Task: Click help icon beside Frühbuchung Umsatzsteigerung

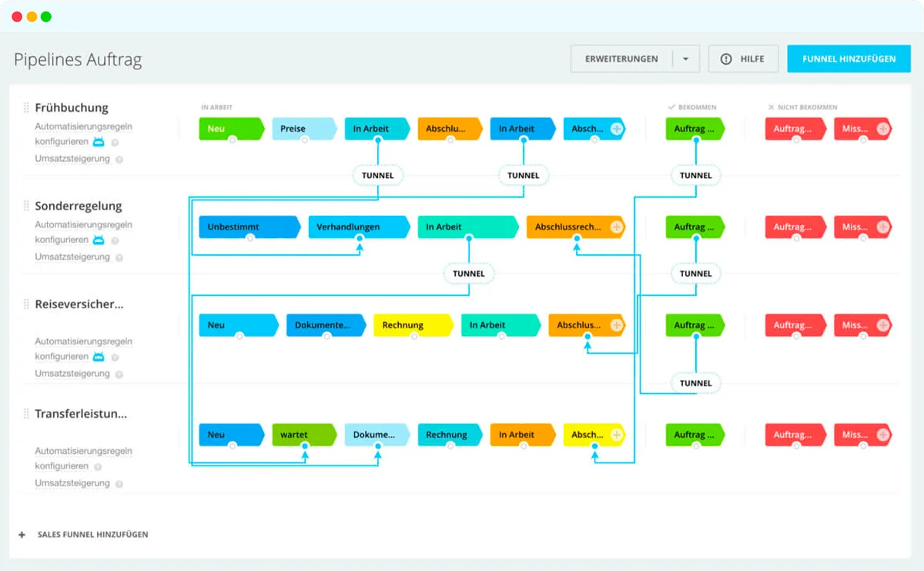Action: tap(119, 160)
